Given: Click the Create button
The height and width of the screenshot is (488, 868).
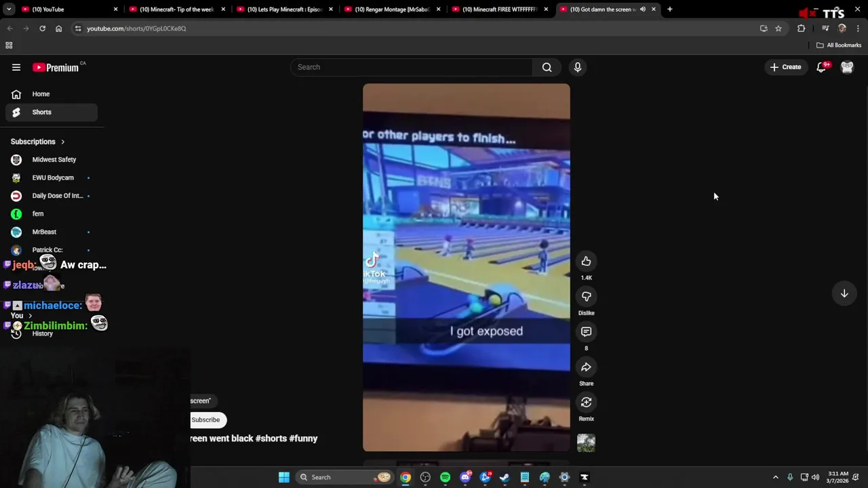Looking at the screenshot, I should point(785,67).
